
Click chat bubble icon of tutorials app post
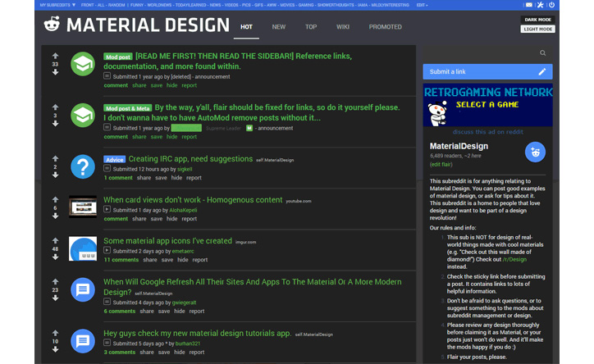tap(83, 341)
